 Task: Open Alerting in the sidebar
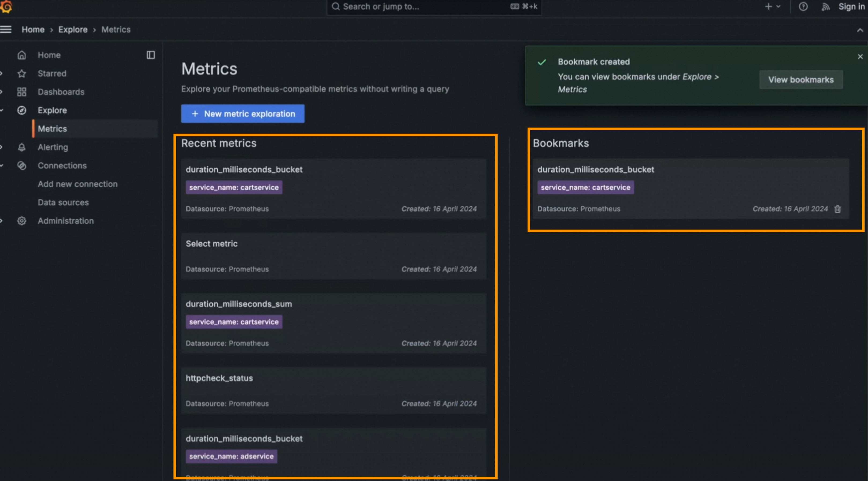[53, 147]
